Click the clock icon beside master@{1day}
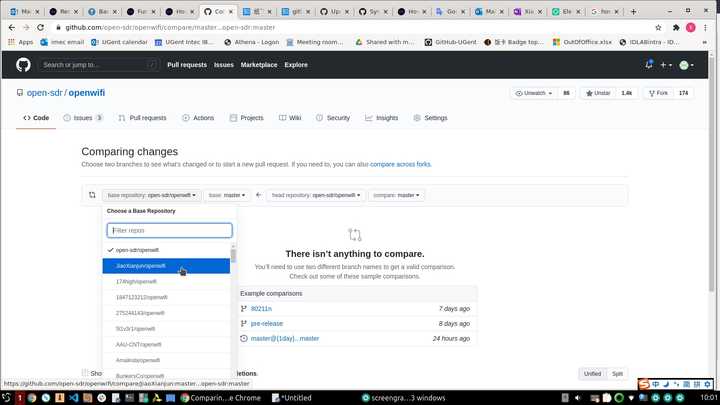This screenshot has width=720, height=405. [x=244, y=338]
